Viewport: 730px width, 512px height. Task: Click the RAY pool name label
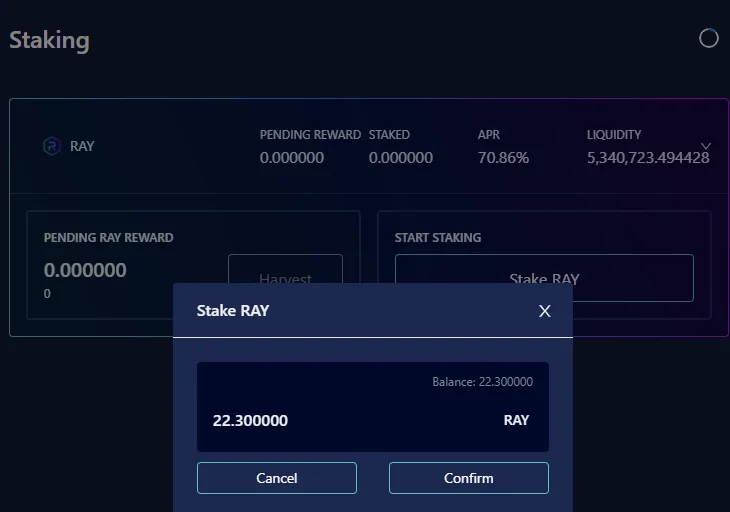tap(82, 146)
